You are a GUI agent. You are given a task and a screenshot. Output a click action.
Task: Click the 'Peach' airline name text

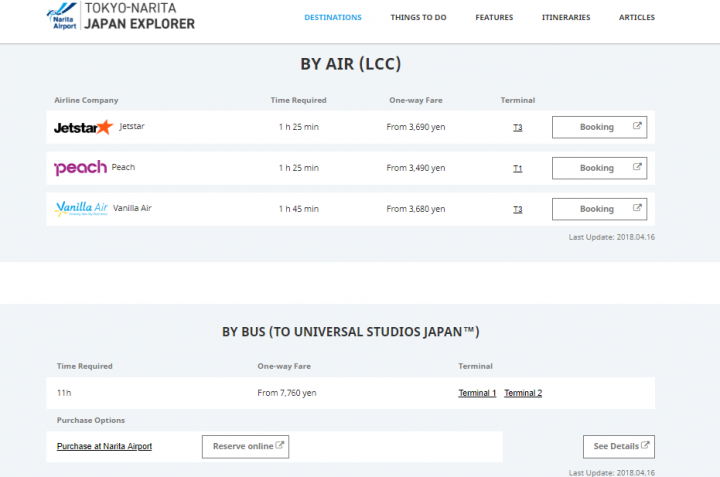[x=123, y=167]
